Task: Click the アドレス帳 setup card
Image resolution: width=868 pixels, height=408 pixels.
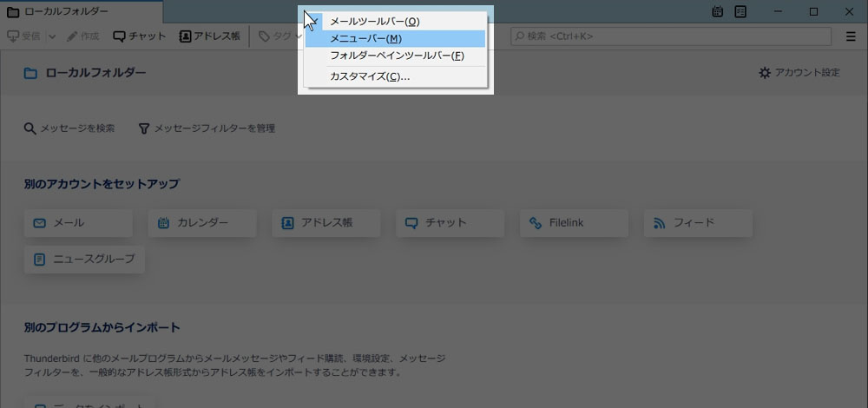Action: [326, 223]
